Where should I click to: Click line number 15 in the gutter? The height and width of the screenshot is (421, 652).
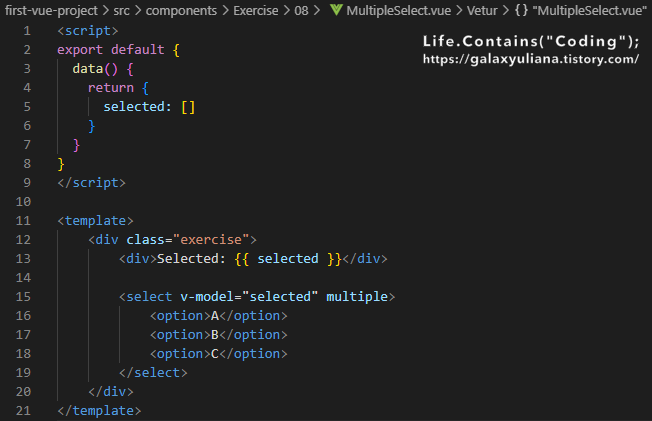(23, 297)
